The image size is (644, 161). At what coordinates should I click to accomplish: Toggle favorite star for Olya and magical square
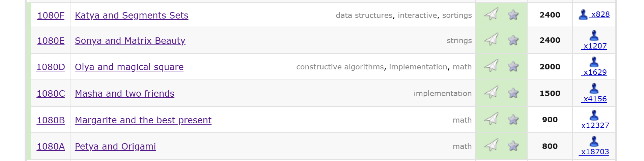(x=513, y=66)
